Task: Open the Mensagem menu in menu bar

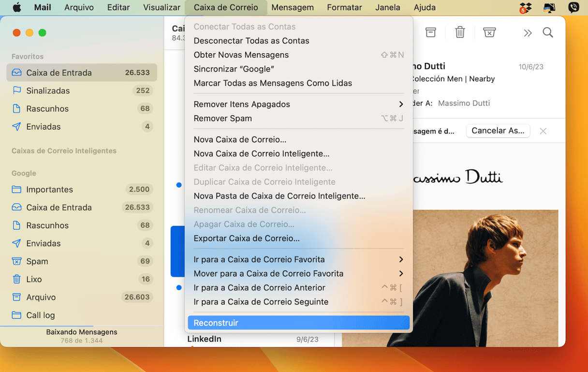Action: (x=292, y=7)
